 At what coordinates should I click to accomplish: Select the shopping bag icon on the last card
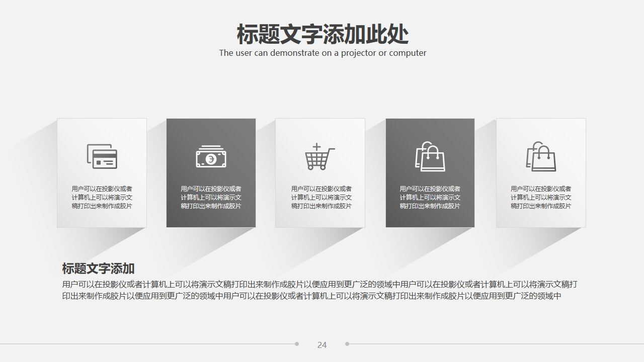pyautogui.click(x=540, y=157)
